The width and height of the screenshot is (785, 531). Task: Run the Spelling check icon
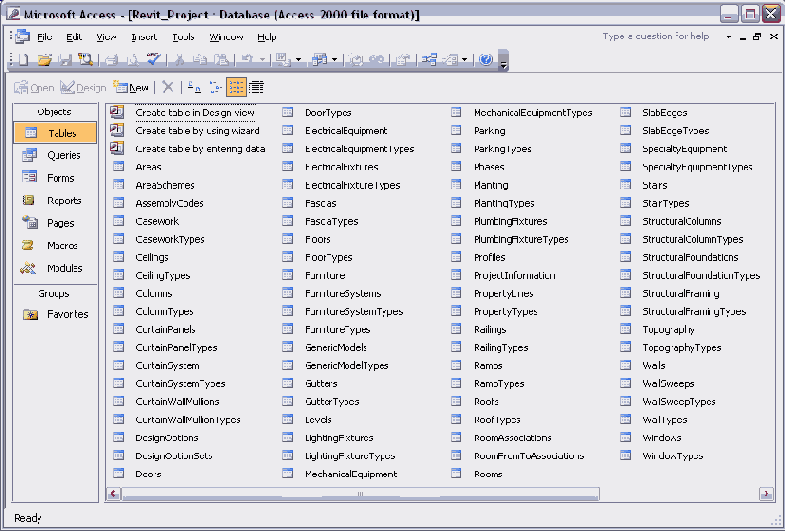tap(154, 60)
